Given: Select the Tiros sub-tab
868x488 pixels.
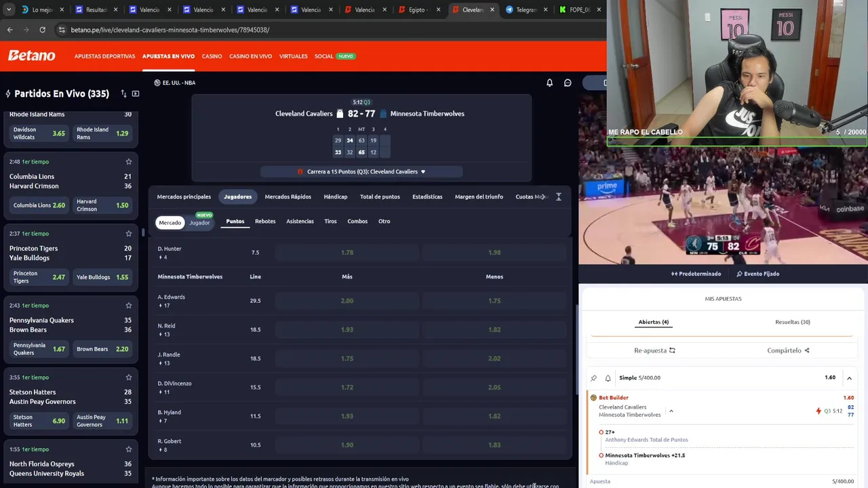Looking at the screenshot, I should pyautogui.click(x=330, y=221).
